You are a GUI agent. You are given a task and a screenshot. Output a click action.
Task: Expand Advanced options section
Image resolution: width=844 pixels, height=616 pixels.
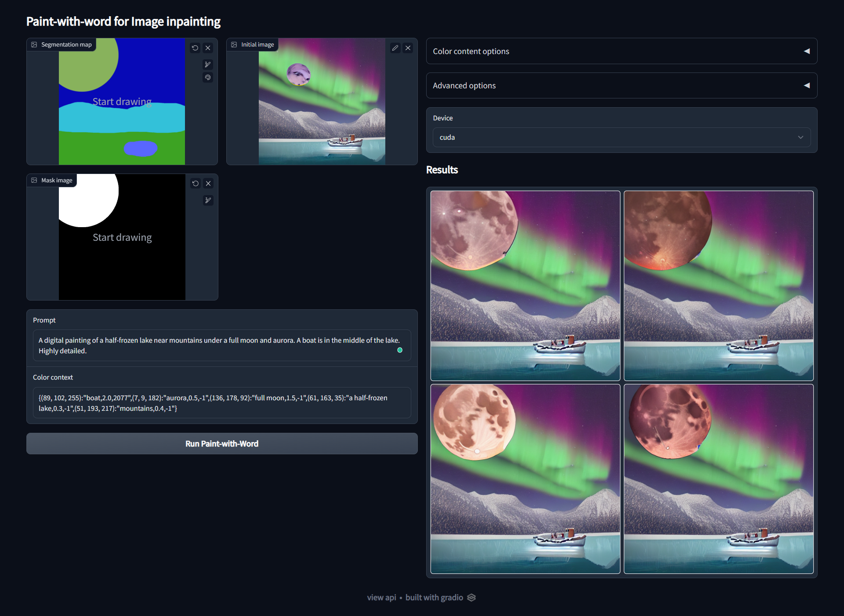click(621, 86)
